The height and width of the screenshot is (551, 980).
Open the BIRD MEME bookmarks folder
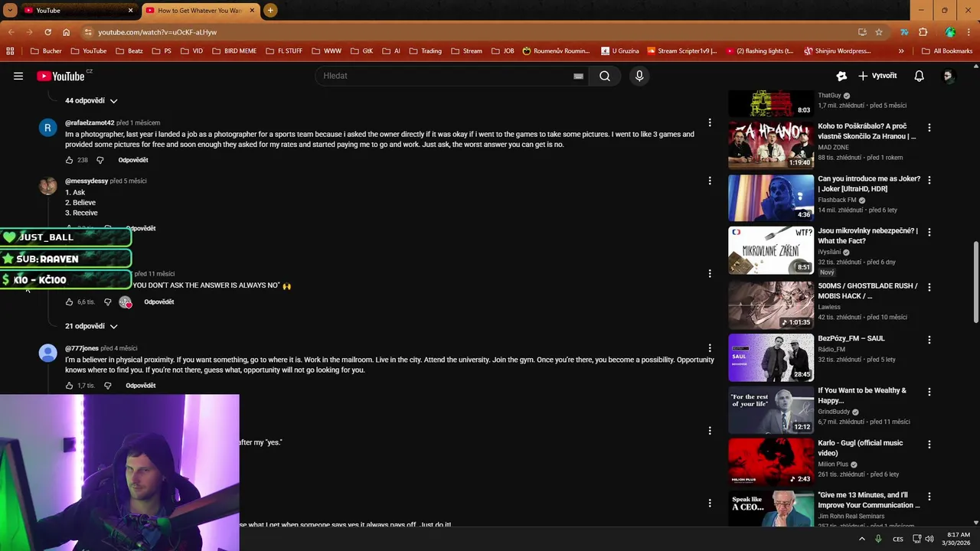pos(234,51)
